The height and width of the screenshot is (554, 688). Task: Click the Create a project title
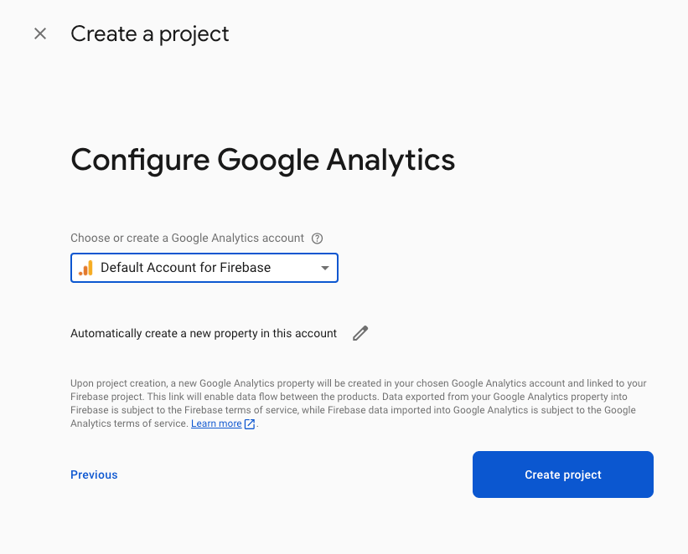[x=150, y=34]
